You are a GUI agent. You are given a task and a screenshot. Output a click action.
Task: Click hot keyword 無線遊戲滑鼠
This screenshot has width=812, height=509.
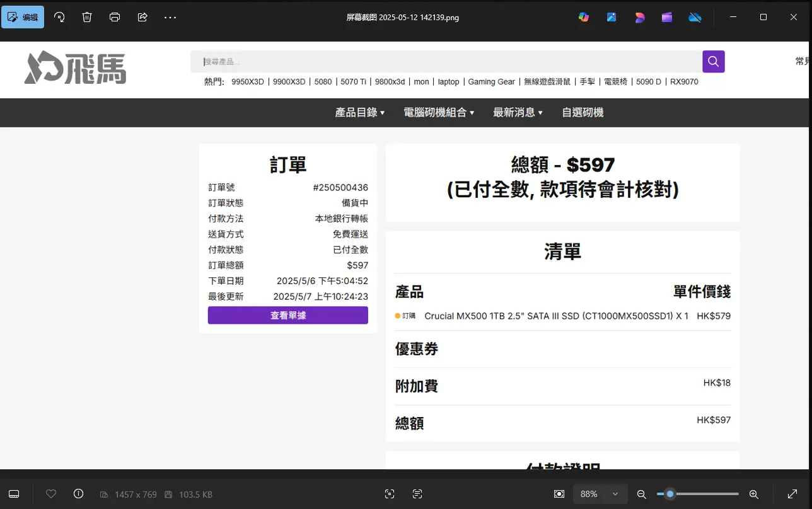tap(547, 82)
